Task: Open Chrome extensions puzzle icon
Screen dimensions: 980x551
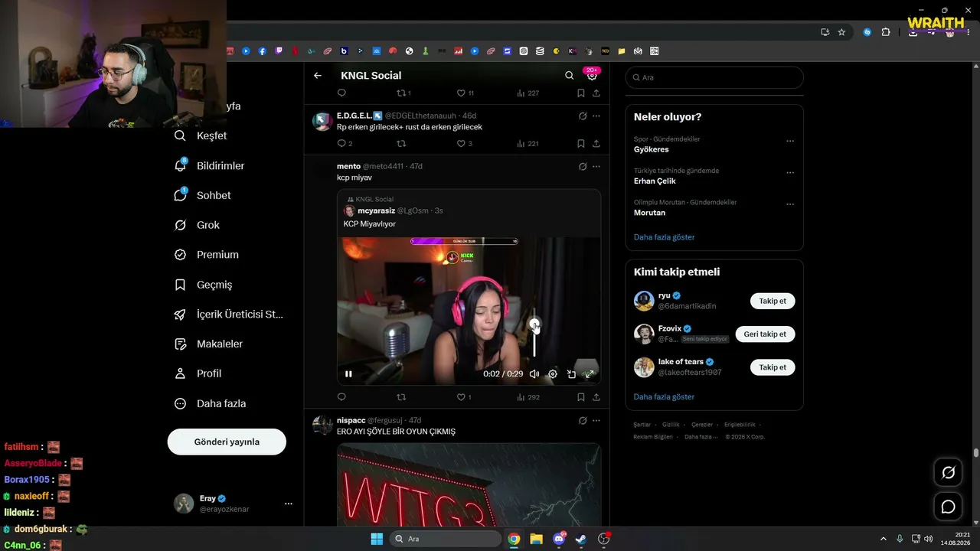Action: pyautogui.click(x=886, y=32)
